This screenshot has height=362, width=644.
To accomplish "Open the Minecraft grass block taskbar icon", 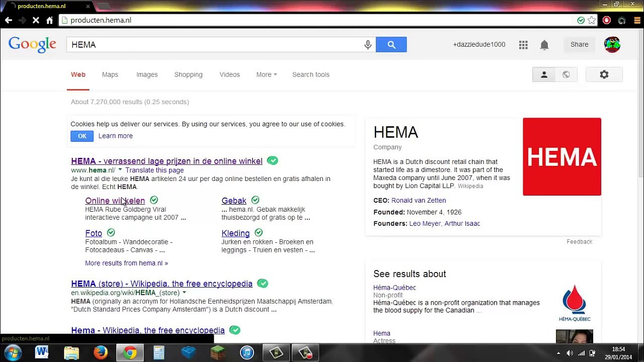I will [217, 352].
